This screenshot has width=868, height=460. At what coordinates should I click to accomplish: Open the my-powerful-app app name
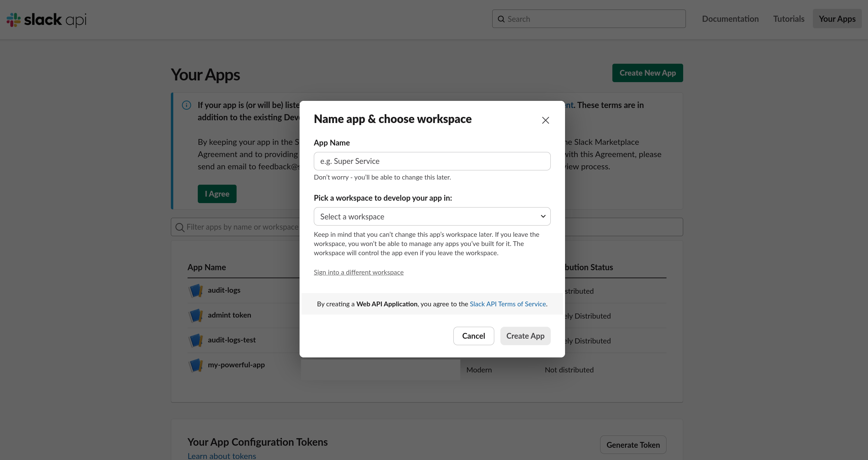[x=236, y=365]
